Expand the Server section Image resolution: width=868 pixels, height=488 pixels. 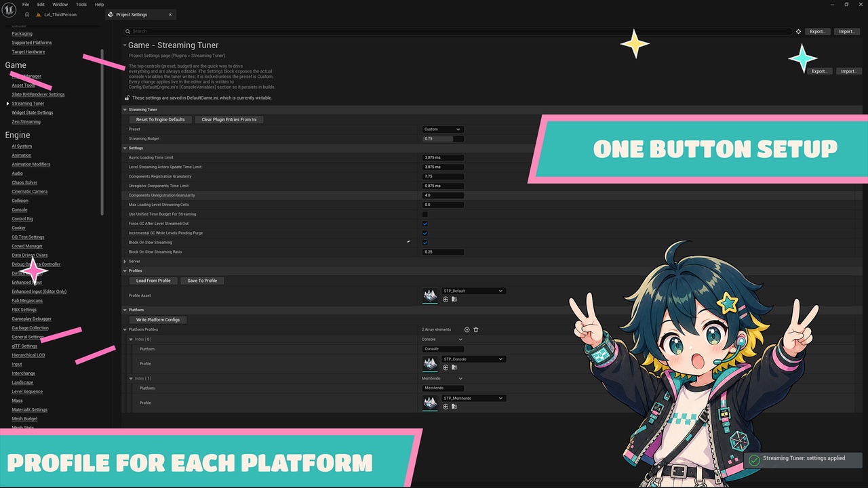[x=125, y=261]
